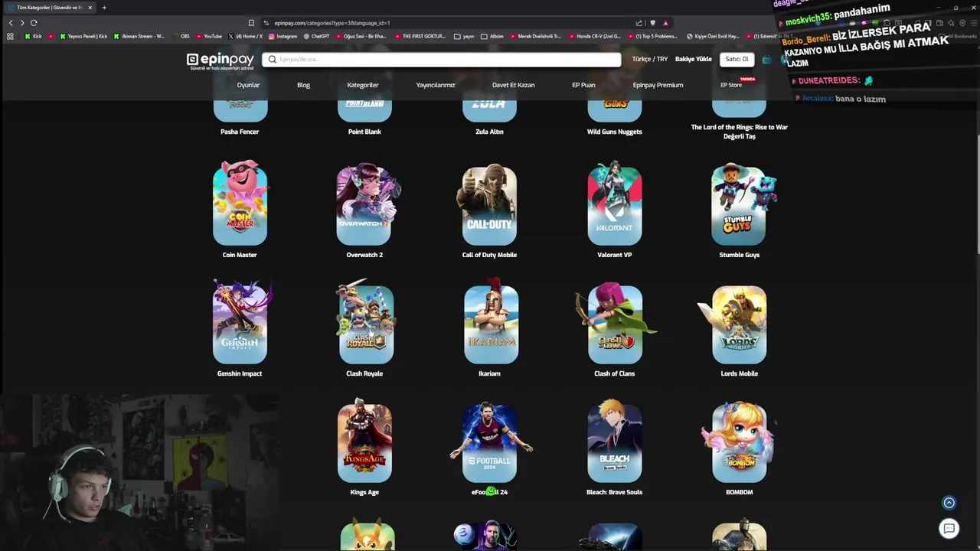Open the Coin Master game card
This screenshot has height=551, width=980.
240,203
